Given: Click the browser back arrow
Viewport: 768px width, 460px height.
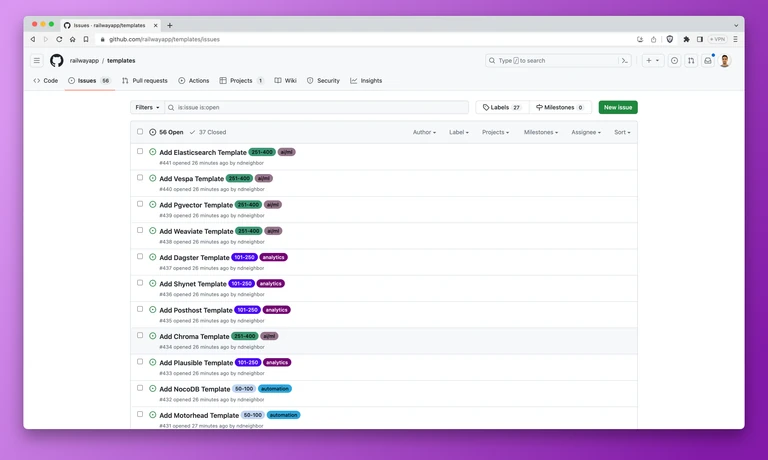Looking at the screenshot, I should [33, 39].
